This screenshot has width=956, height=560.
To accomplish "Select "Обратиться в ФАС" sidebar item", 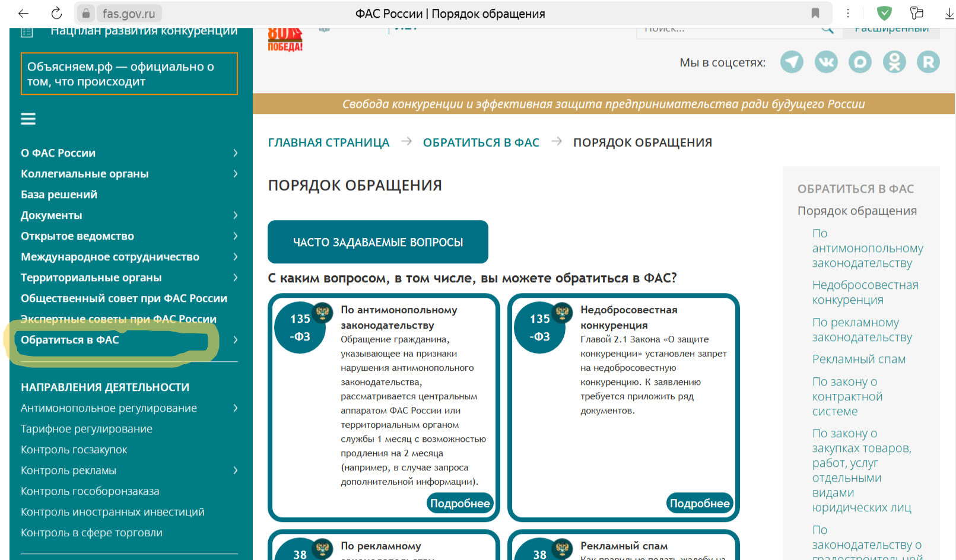I will (x=70, y=340).
